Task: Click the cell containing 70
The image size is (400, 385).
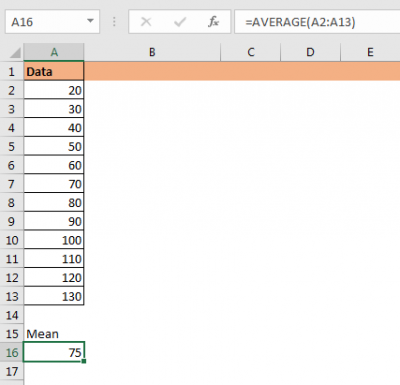Action: tap(54, 184)
